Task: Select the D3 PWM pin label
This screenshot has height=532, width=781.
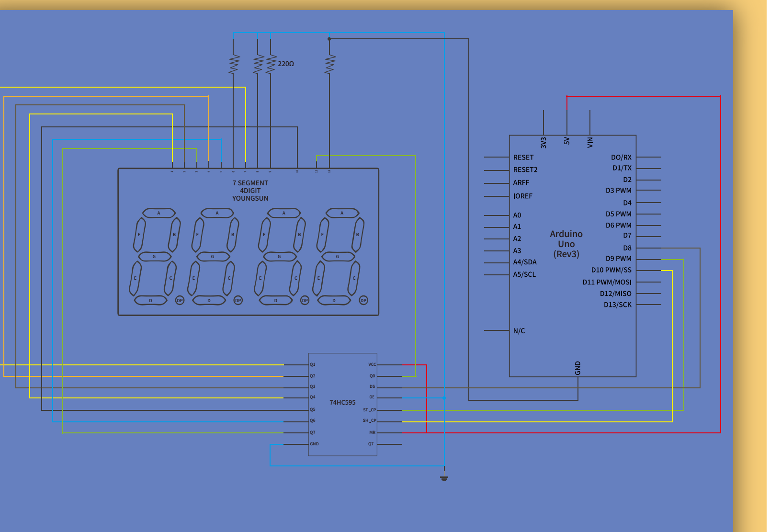Action: click(x=619, y=191)
